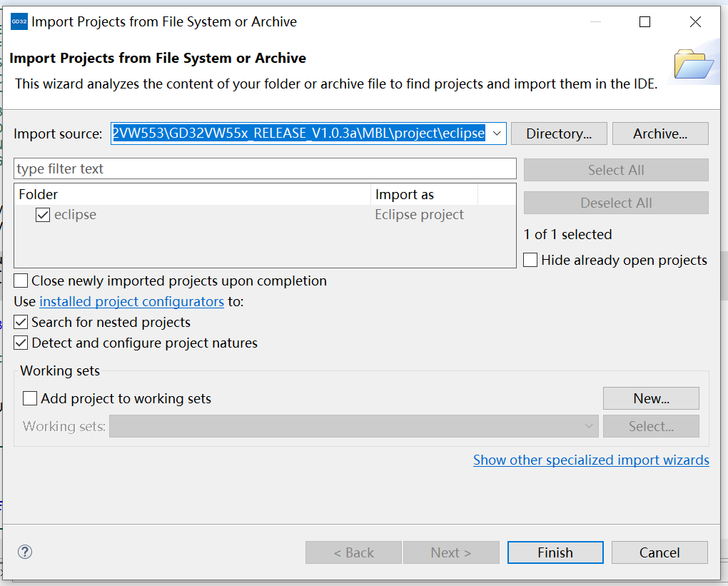Toggle the eclipse folder checkbox
Image resolution: width=728 pixels, height=586 pixels.
coord(43,215)
